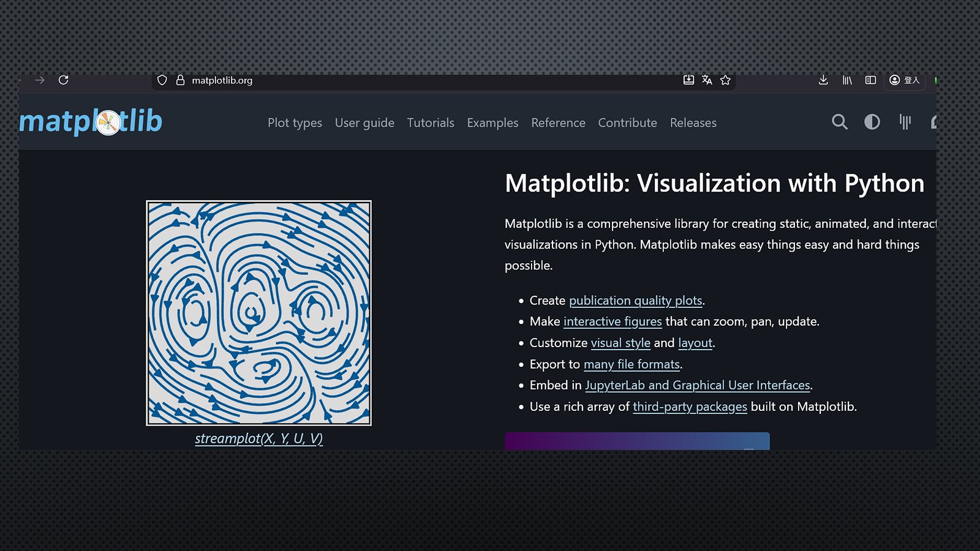The image size is (980, 551).
Task: Open the Plot types menu item
Action: coord(295,123)
